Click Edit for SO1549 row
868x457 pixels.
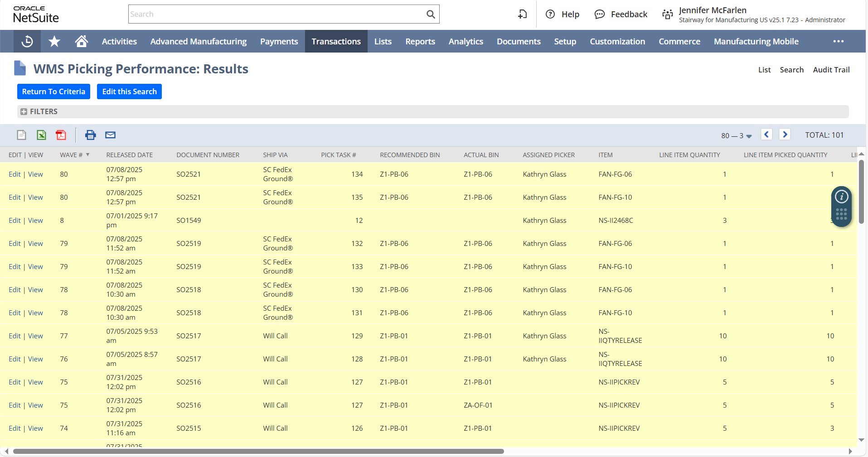point(15,221)
